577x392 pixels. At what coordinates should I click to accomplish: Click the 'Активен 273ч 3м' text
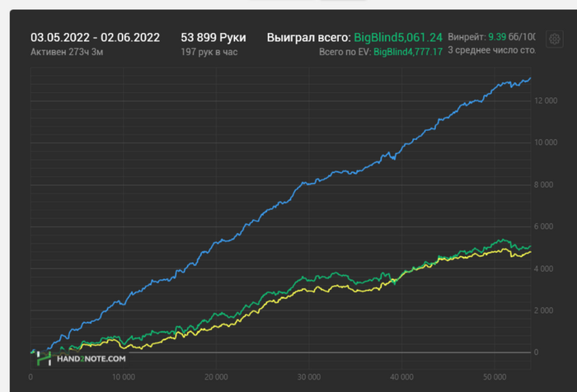67,52
